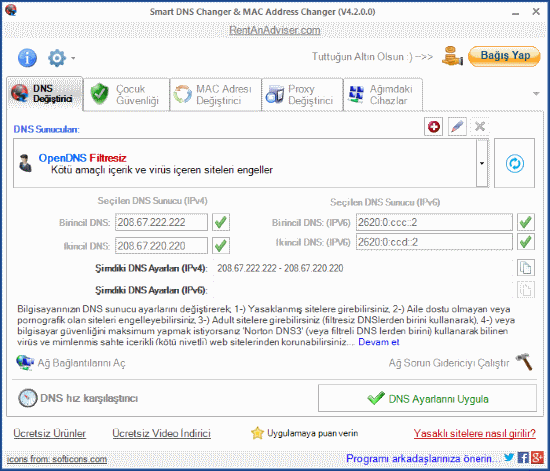The height and width of the screenshot is (471, 550).
Task: Open MAC Adresi Değiştirici tab
Action: (216, 95)
